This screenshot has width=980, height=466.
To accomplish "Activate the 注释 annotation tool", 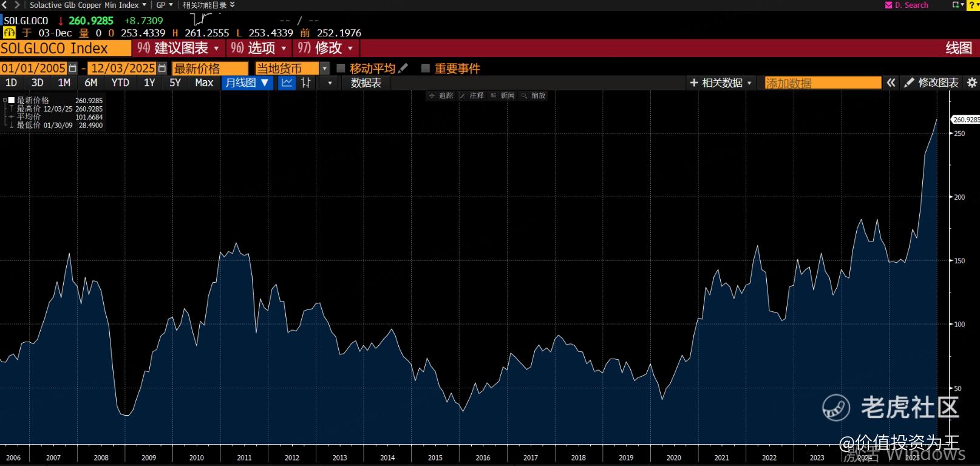I will click(x=472, y=96).
